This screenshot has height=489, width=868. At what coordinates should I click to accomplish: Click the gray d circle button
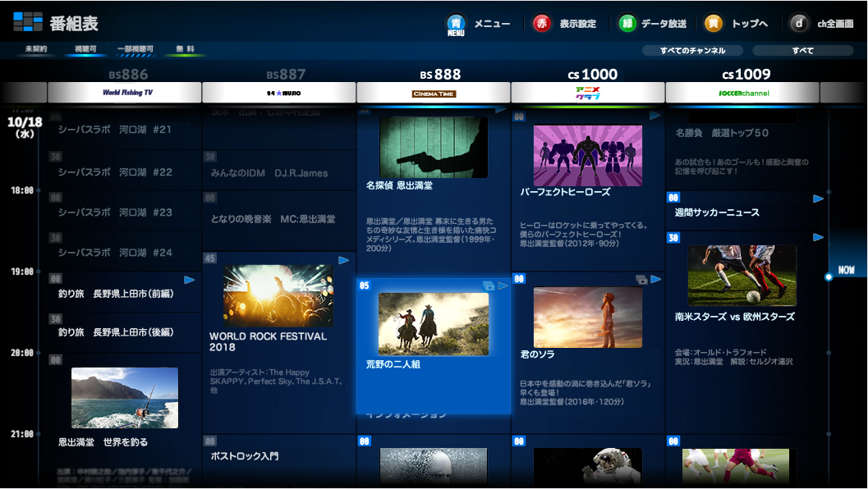tap(798, 23)
